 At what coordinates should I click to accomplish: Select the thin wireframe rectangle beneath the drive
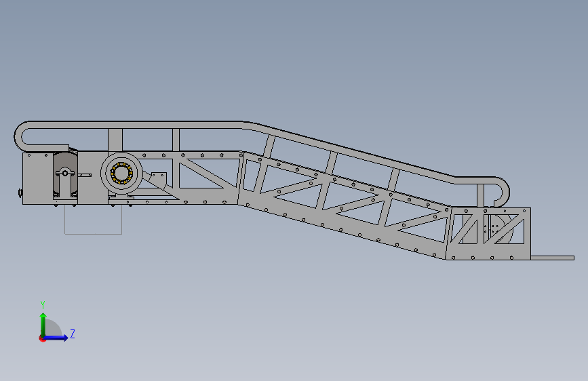(94, 220)
